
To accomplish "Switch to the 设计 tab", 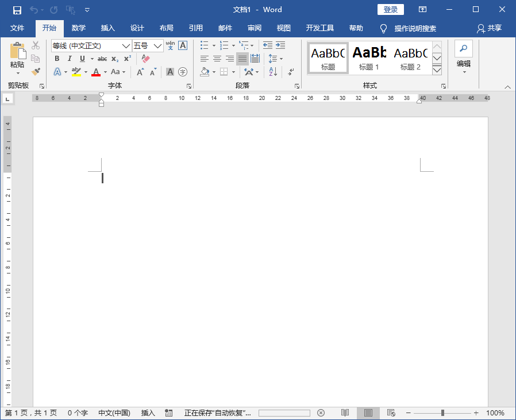I will click(137, 28).
